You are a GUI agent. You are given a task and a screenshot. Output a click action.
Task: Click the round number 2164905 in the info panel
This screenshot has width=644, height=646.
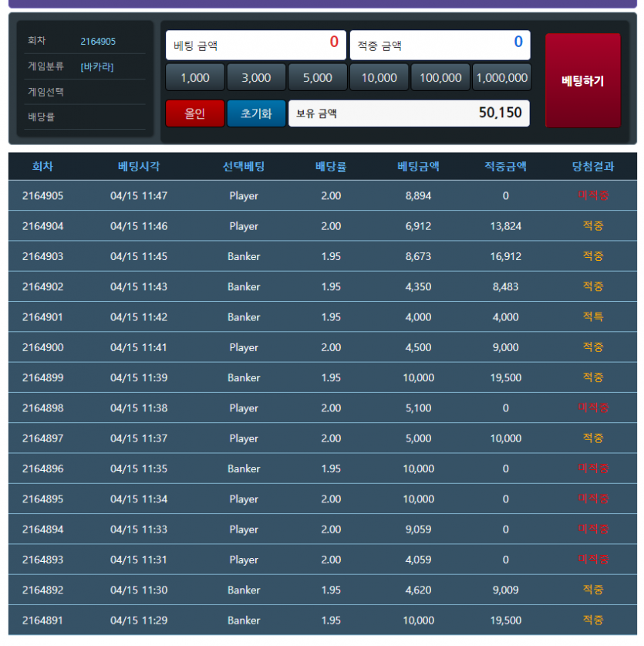coord(98,41)
